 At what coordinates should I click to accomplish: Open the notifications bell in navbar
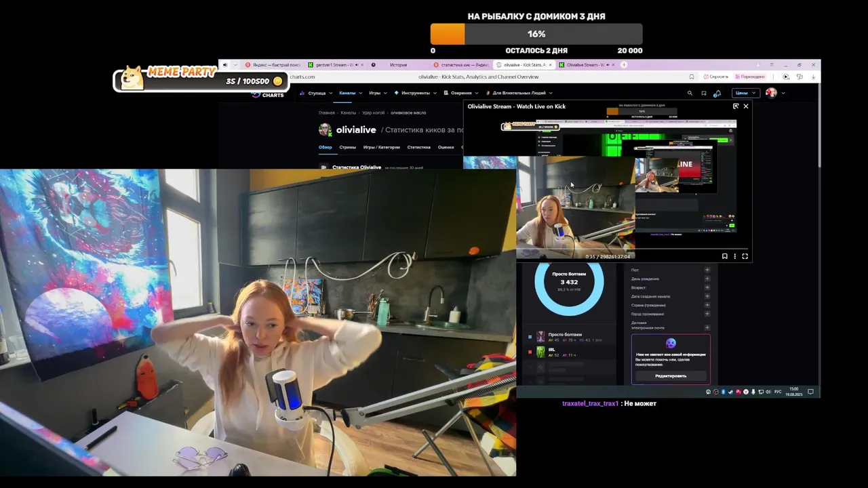[x=717, y=93]
